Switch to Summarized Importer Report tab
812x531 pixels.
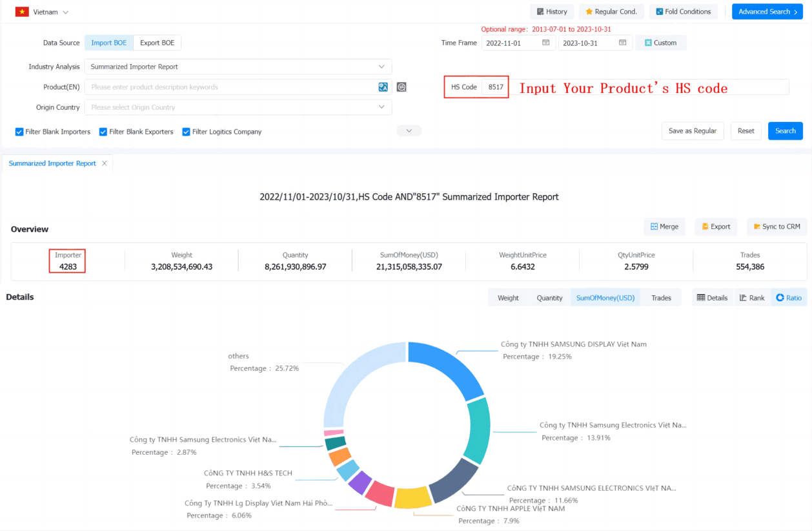[52, 163]
